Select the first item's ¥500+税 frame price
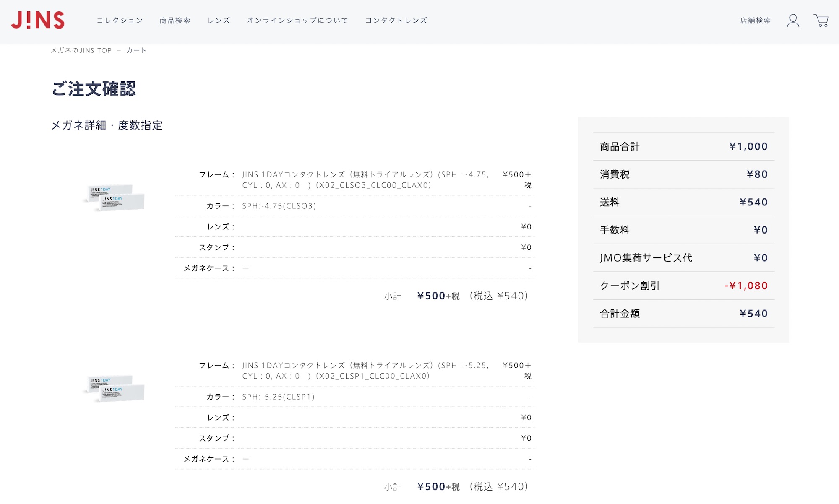This screenshot has width=839, height=504. click(x=517, y=180)
